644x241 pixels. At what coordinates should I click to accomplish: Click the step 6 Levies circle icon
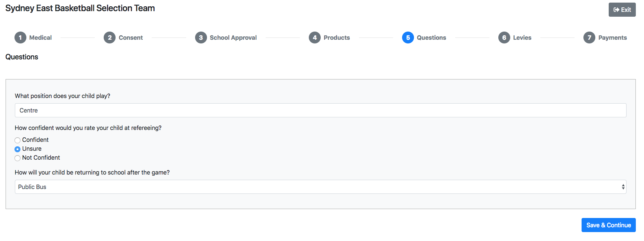click(x=504, y=38)
